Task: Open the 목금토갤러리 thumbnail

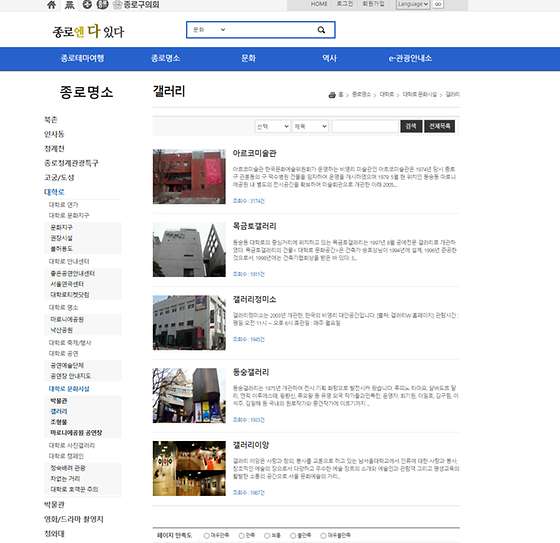Action: point(189,250)
